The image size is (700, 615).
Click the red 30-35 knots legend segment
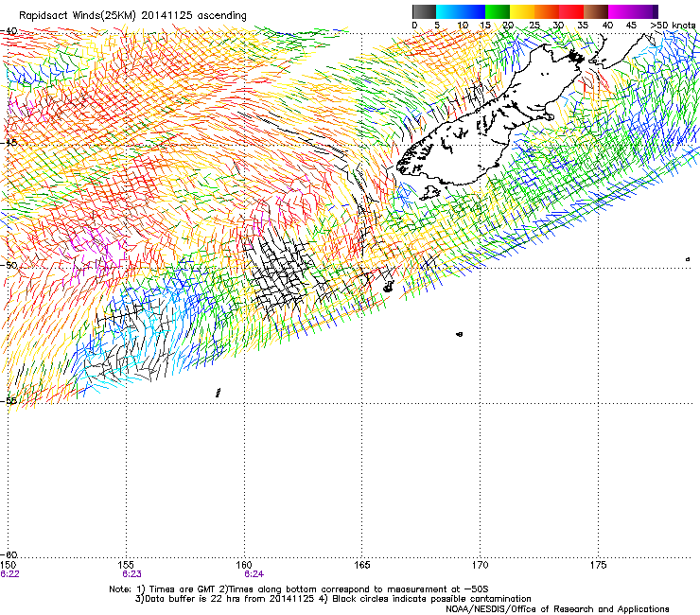pos(571,11)
